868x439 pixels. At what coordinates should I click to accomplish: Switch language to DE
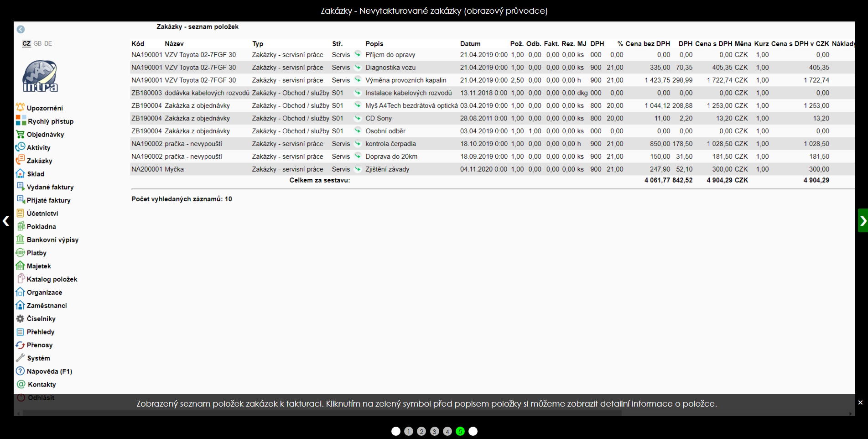(48, 44)
